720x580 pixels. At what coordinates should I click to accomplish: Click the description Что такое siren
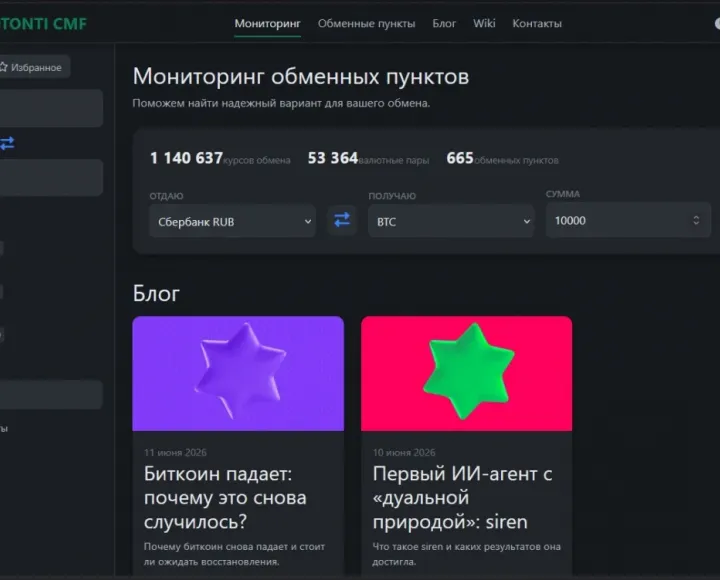[x=467, y=554]
